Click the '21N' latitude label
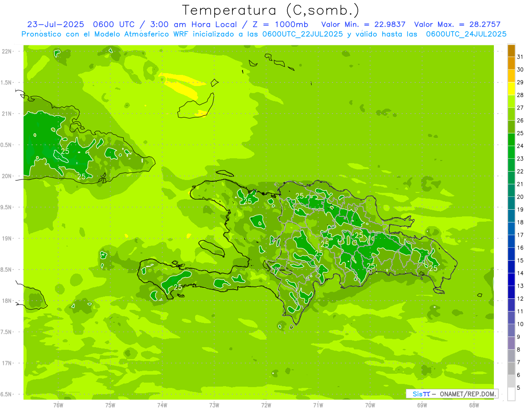The width and height of the screenshot is (532, 411). tap(6, 114)
